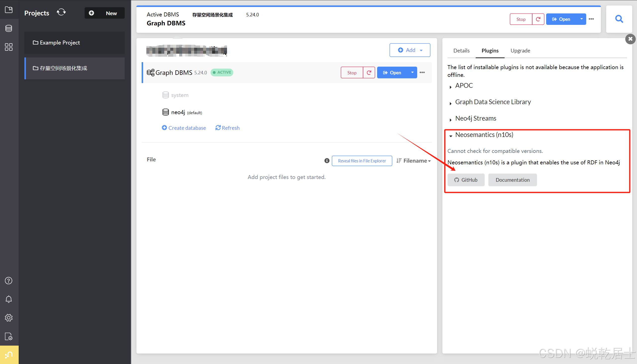
Task: Switch to the Details tab
Action: coord(461,50)
